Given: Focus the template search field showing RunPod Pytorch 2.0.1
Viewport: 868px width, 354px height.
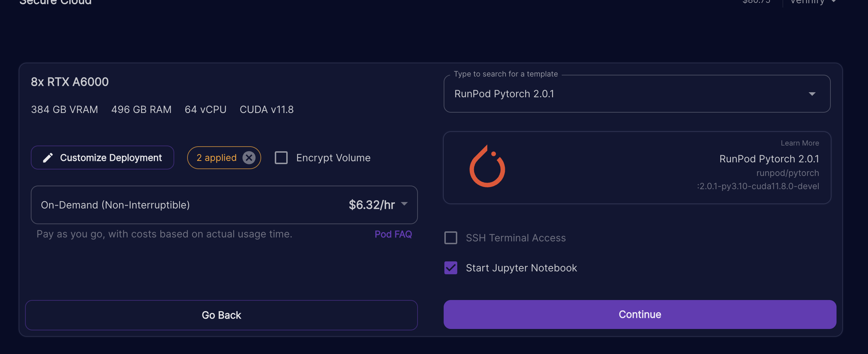Looking at the screenshot, I should 637,94.
